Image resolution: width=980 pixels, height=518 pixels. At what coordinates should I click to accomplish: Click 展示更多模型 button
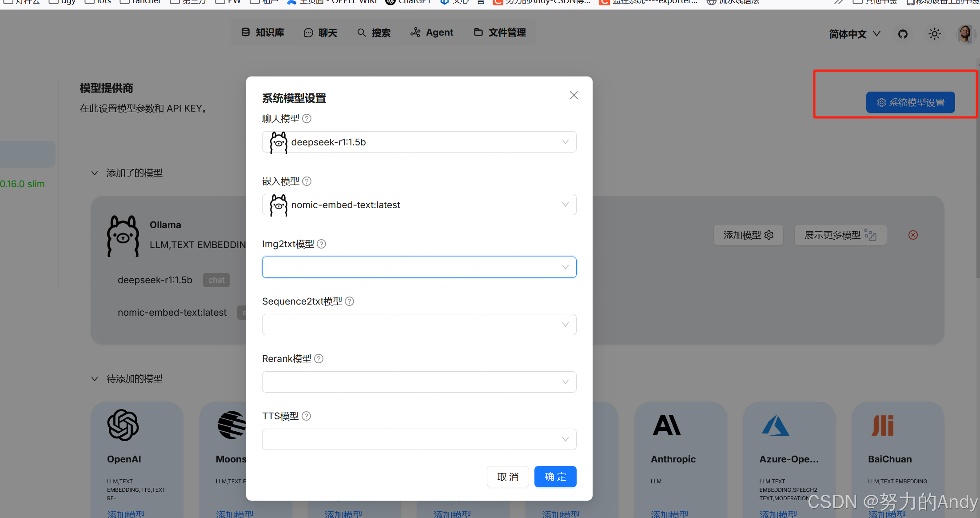(x=840, y=235)
